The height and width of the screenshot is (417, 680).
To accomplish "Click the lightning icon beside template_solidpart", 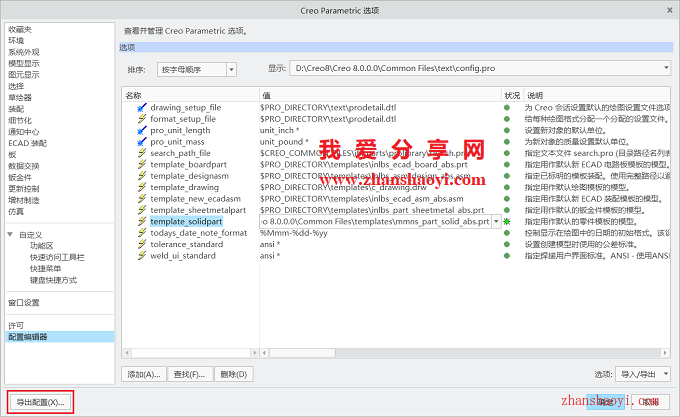I will click(141, 222).
